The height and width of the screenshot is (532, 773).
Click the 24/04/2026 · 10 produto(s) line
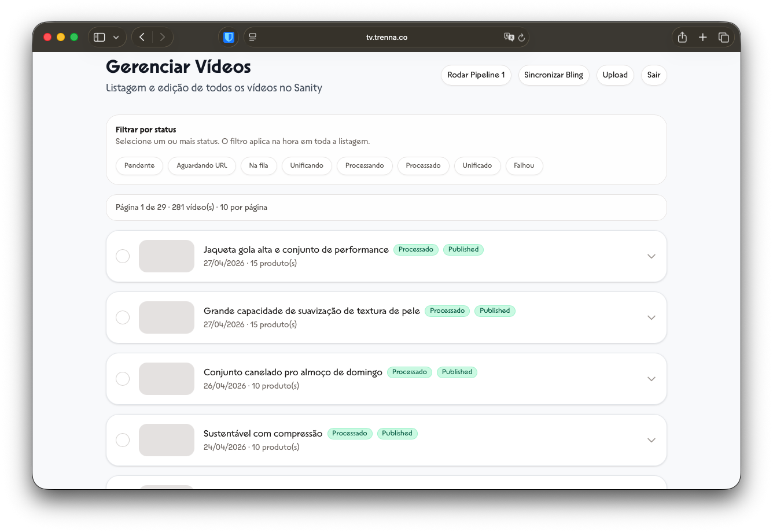pyautogui.click(x=251, y=447)
